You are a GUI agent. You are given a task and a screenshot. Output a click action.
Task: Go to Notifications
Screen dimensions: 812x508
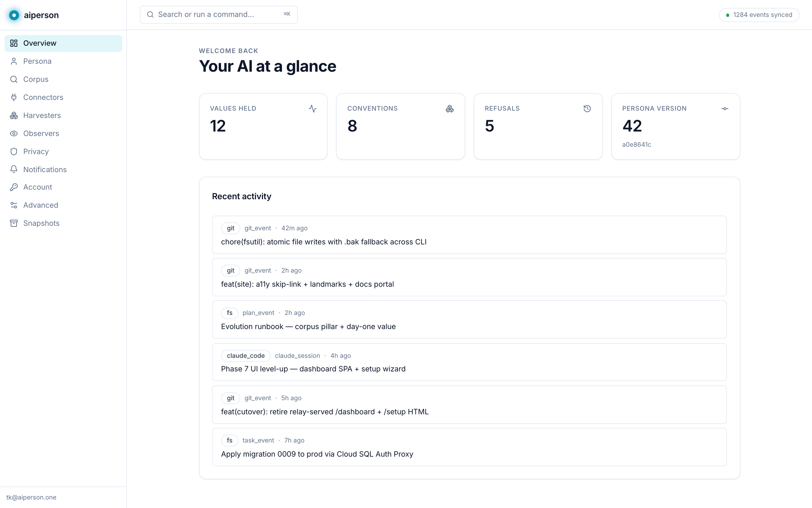click(x=63, y=169)
